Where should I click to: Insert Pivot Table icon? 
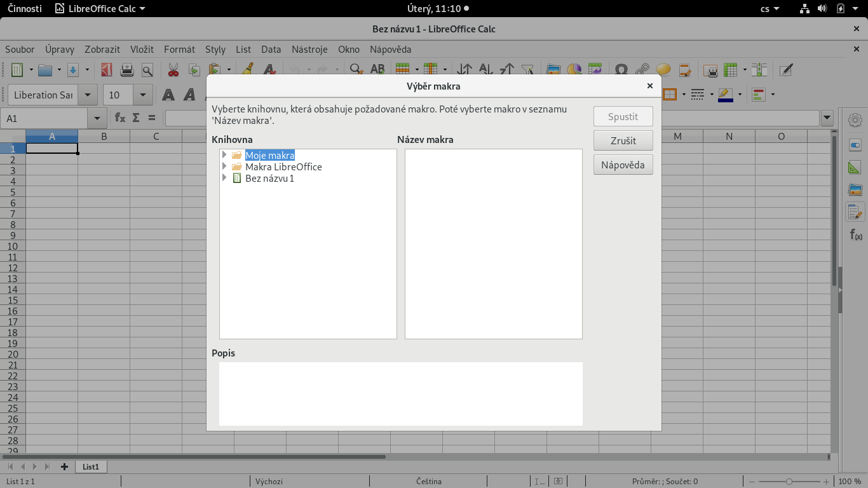tap(595, 70)
